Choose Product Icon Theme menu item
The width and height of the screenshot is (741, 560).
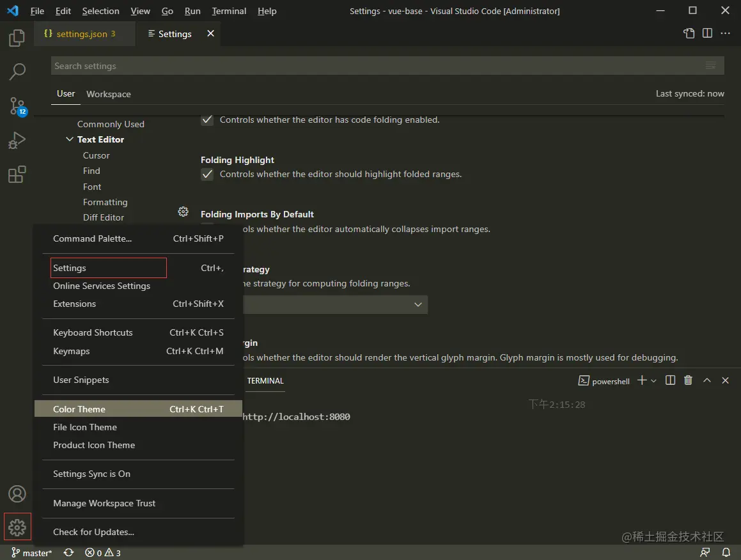tap(139, 445)
